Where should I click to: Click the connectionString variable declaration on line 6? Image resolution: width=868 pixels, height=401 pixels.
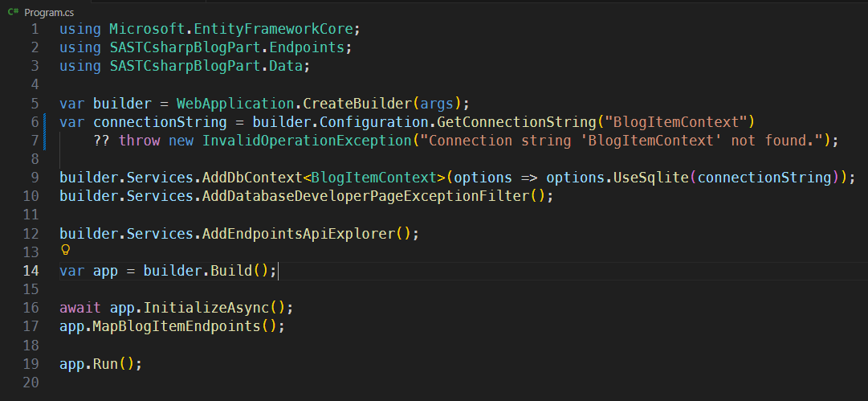160,122
